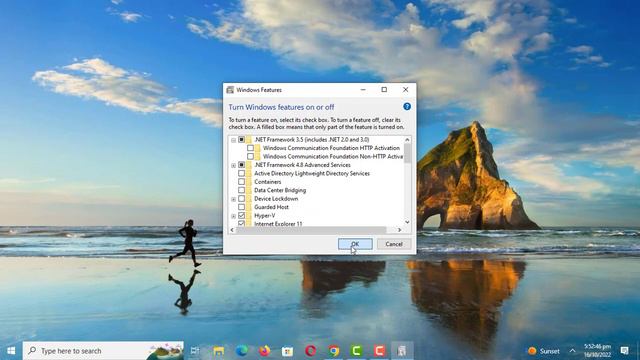Select the Containers row label
The height and width of the screenshot is (360, 640).
tap(267, 182)
